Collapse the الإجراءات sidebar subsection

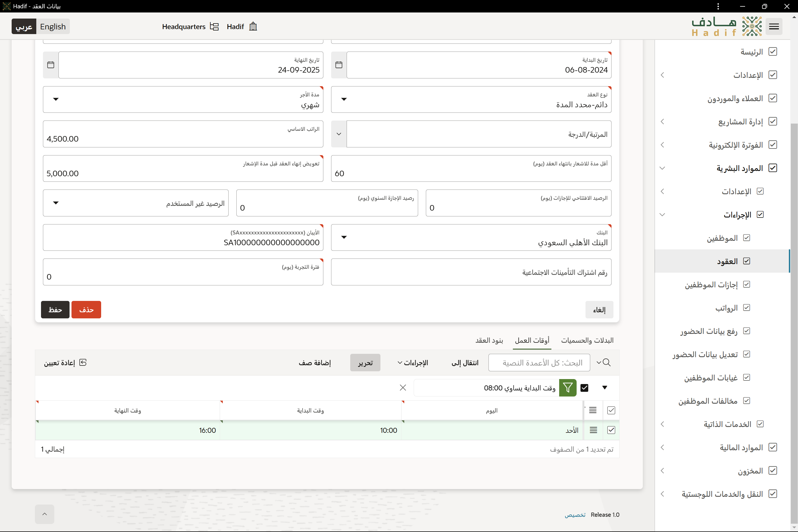tap(662, 214)
